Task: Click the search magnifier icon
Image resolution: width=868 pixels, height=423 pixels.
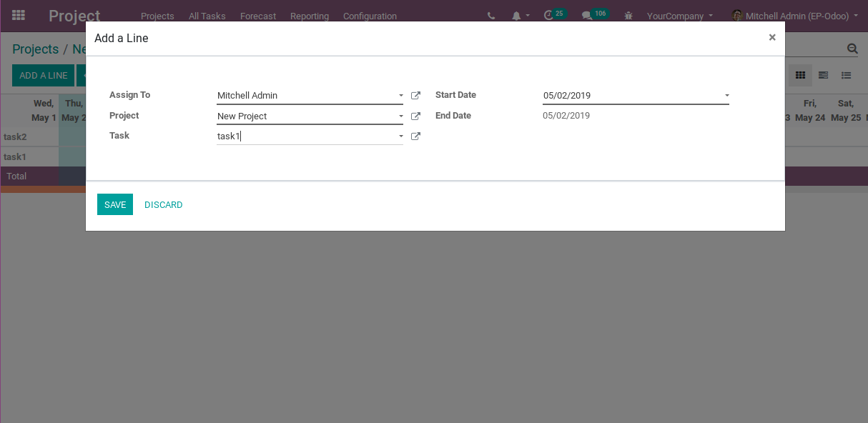Action: coord(852,49)
